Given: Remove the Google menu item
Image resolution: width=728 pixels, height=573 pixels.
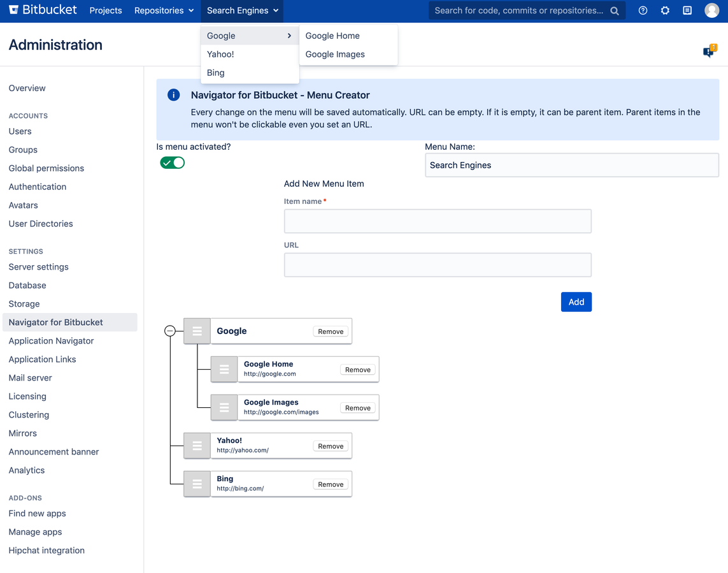Looking at the screenshot, I should tap(331, 331).
